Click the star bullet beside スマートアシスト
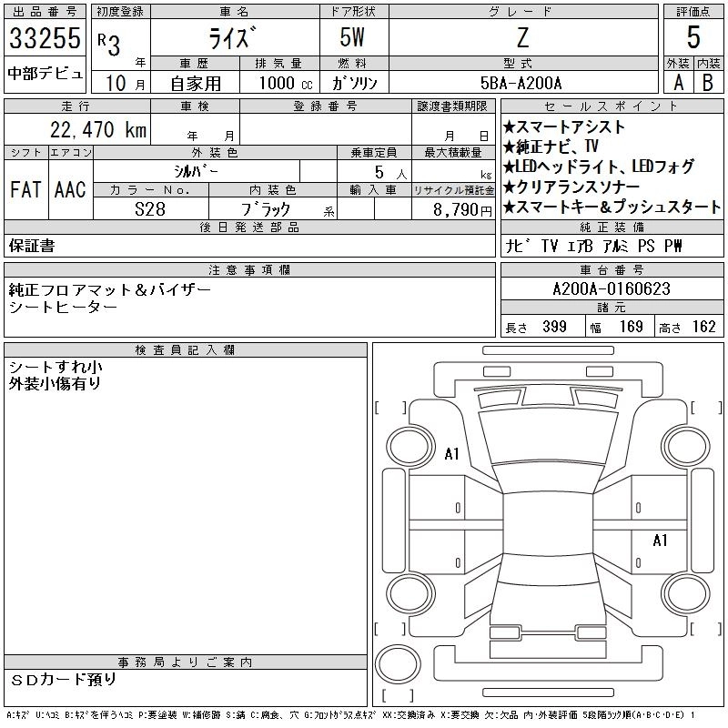The width and height of the screenshot is (728, 728). [509, 127]
